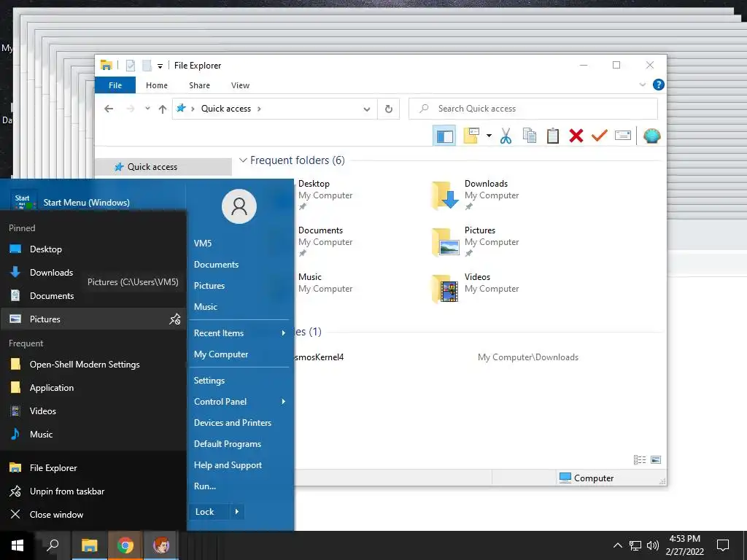Switch to large icons view
Screen dimensions: 747x560
(x=656, y=459)
